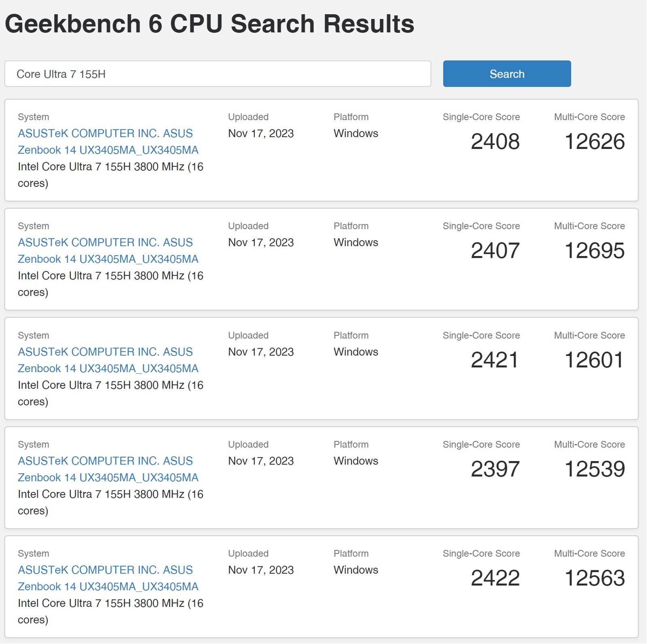Screen dimensions: 647x644
Task: Click the 12539 multi-core score
Action: (x=594, y=469)
